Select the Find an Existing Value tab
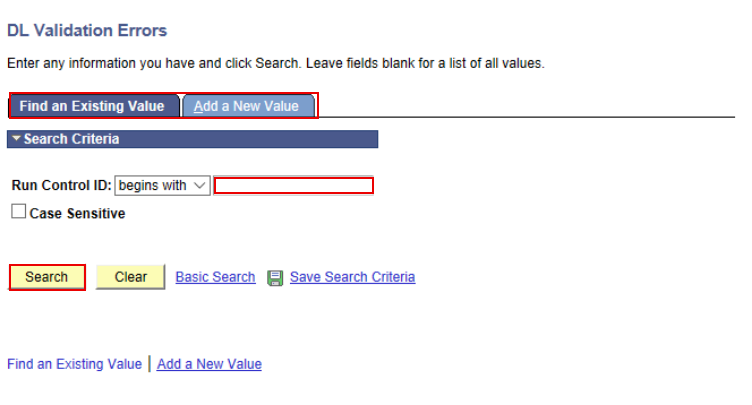The height and width of the screenshot is (405, 752). (94, 106)
